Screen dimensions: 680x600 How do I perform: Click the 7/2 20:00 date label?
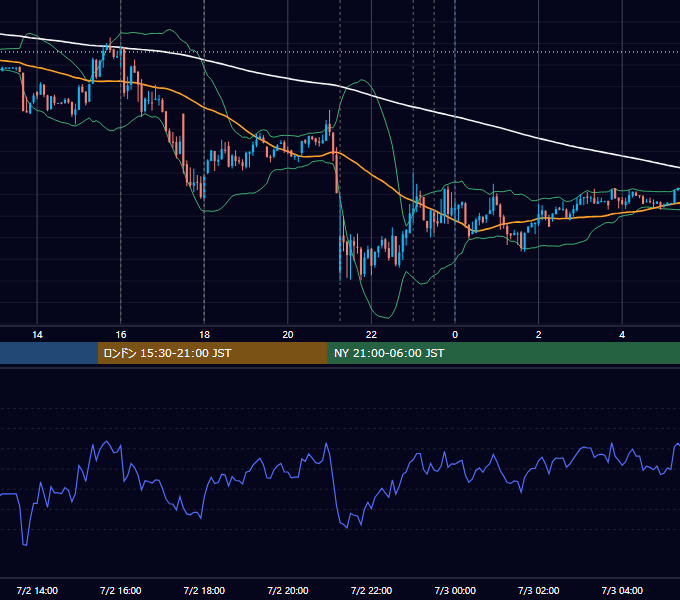click(288, 590)
